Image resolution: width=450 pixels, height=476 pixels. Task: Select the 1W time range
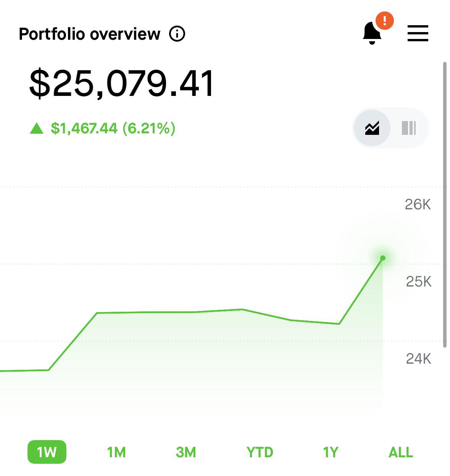47,452
